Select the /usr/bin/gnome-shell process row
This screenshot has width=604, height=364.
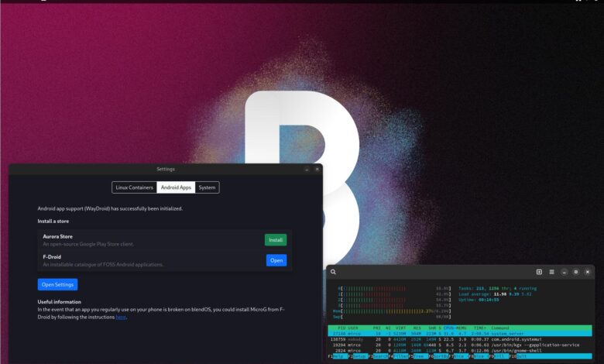[x=460, y=351]
